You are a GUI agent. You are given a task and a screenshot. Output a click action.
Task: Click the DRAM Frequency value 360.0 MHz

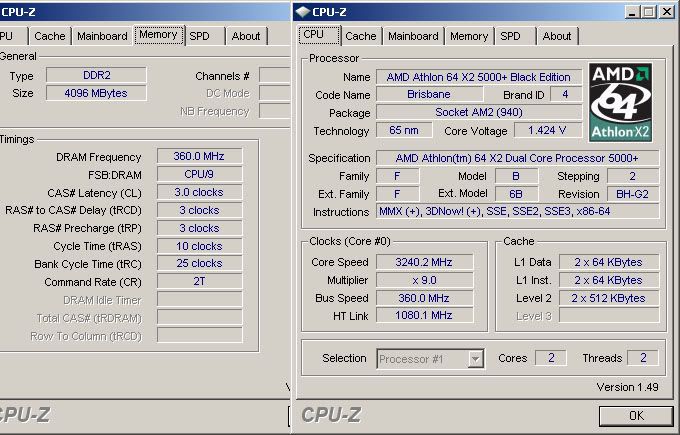point(199,156)
